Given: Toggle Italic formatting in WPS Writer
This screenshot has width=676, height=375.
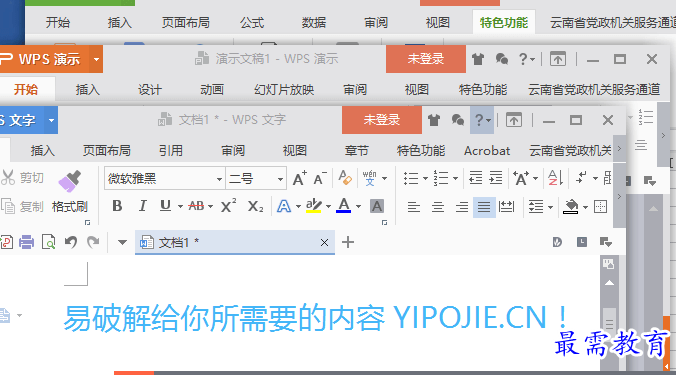Looking at the screenshot, I should [x=143, y=206].
